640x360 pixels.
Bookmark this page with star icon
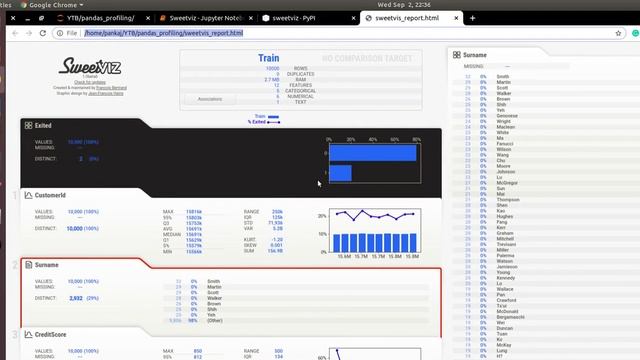[x=618, y=33]
